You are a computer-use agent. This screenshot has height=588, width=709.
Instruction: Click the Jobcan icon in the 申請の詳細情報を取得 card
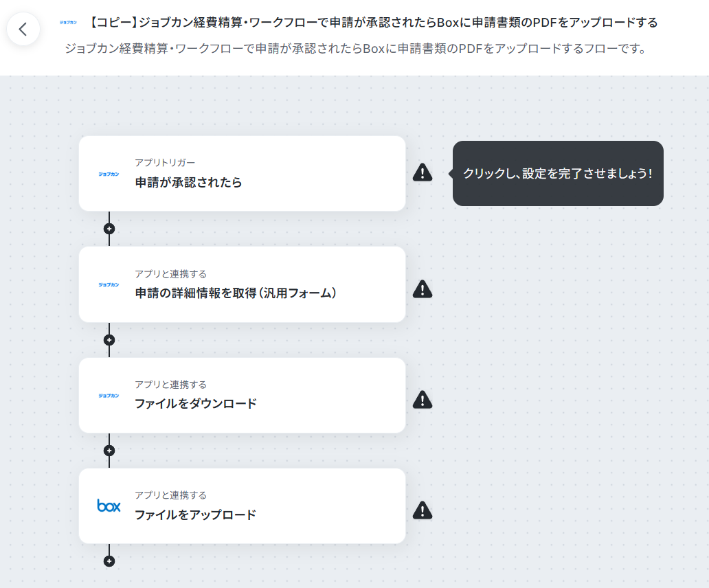point(109,285)
